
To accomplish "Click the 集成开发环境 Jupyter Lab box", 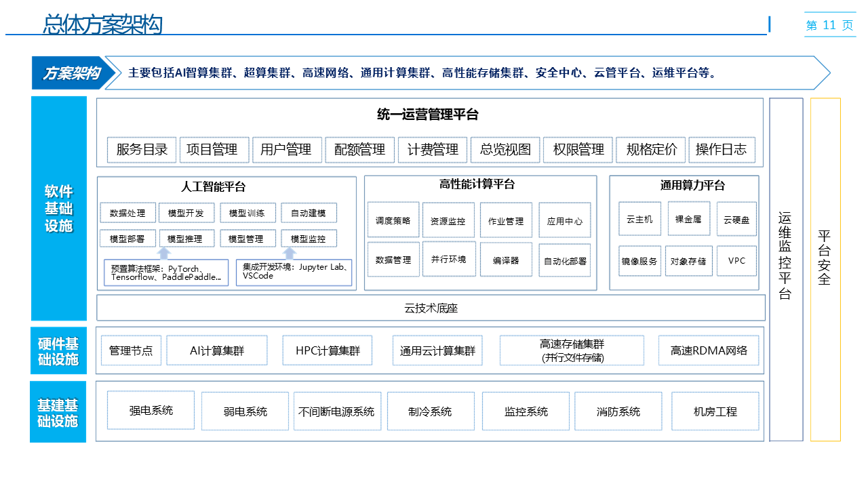I will (294, 273).
